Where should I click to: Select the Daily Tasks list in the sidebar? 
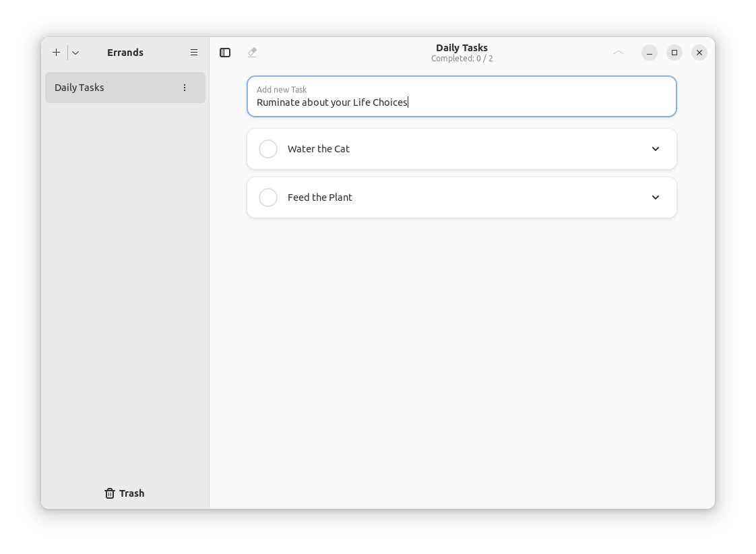pos(108,87)
